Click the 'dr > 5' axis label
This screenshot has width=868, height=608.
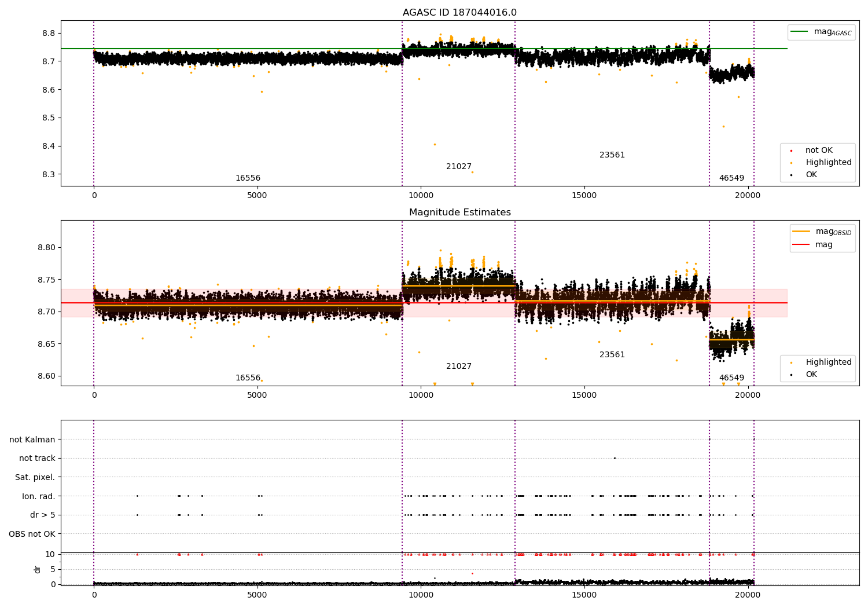coord(43,515)
